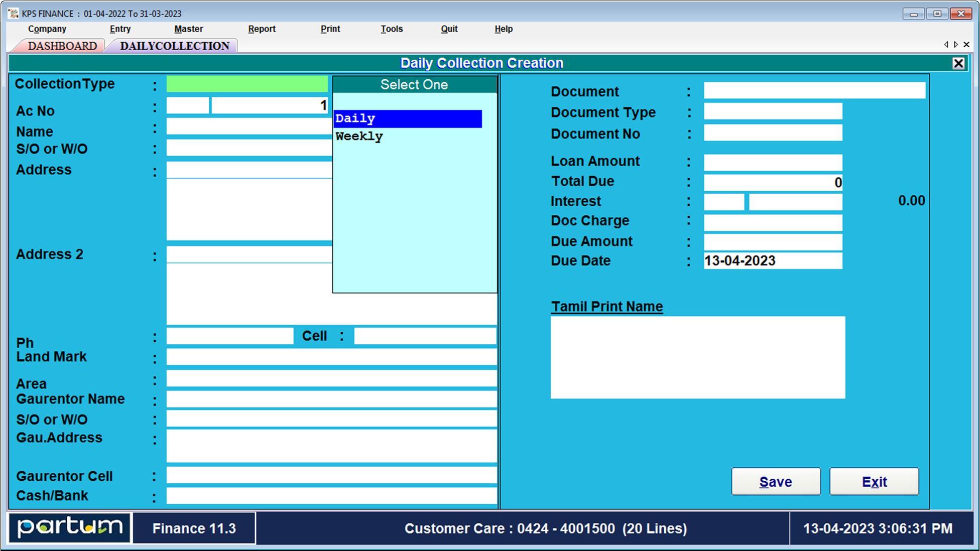Click the Name input field
Screen dimensions: 980x551
249,126
